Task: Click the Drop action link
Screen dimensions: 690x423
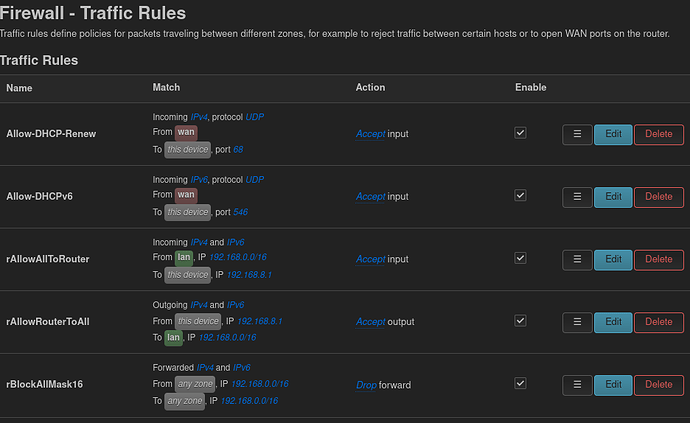Action: point(366,385)
